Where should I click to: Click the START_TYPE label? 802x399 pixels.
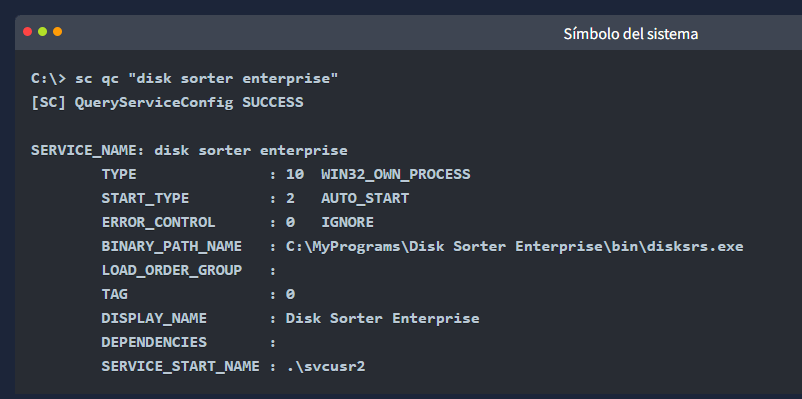pos(145,199)
